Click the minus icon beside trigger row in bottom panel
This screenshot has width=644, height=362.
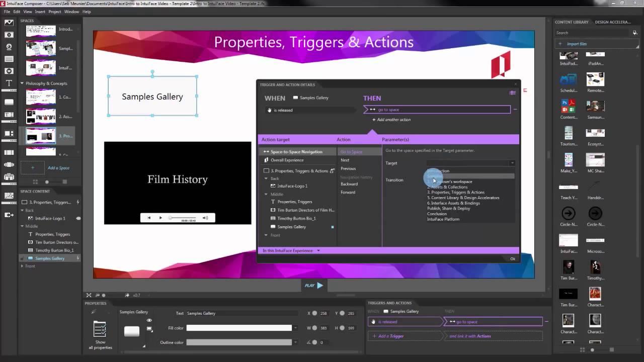[x=546, y=321]
